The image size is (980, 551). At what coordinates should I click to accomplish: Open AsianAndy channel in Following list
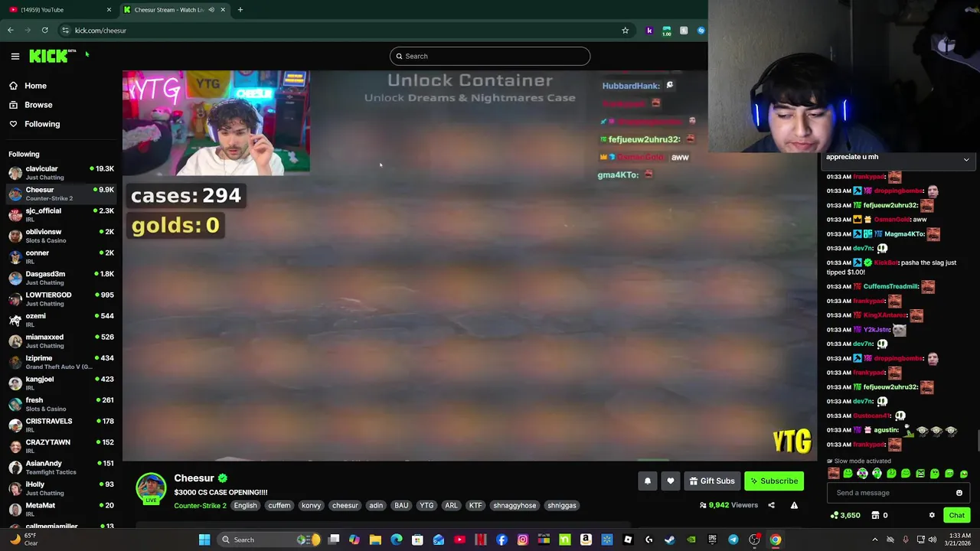point(61,468)
